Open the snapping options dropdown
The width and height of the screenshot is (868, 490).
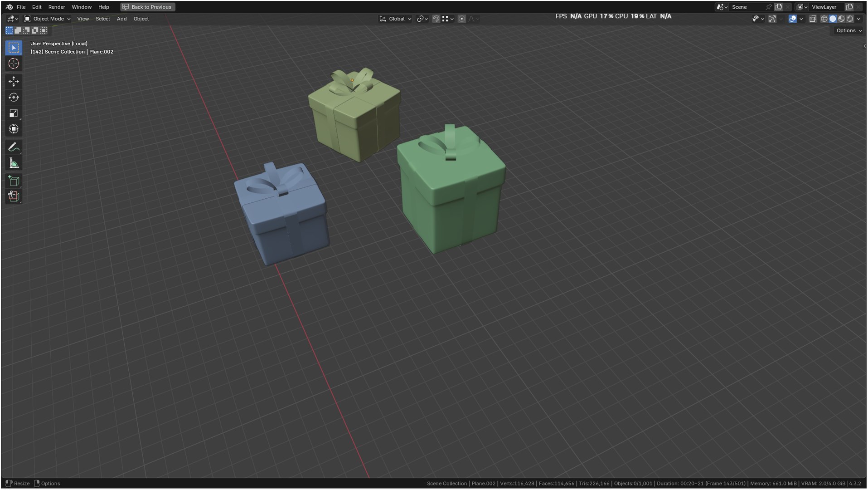[448, 19]
